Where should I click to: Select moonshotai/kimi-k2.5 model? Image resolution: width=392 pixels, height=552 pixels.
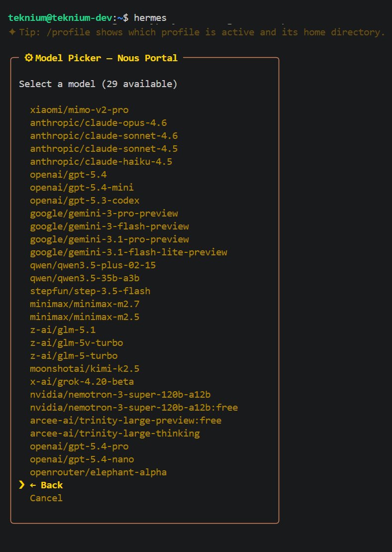pos(85,369)
